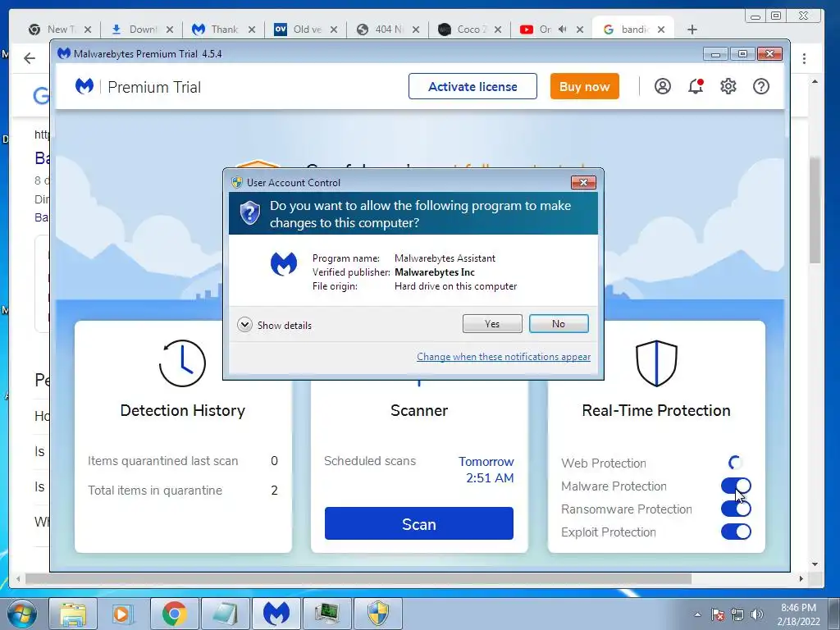The image size is (840, 630).
Task: Close the 404 browser tab
Action: tap(416, 30)
